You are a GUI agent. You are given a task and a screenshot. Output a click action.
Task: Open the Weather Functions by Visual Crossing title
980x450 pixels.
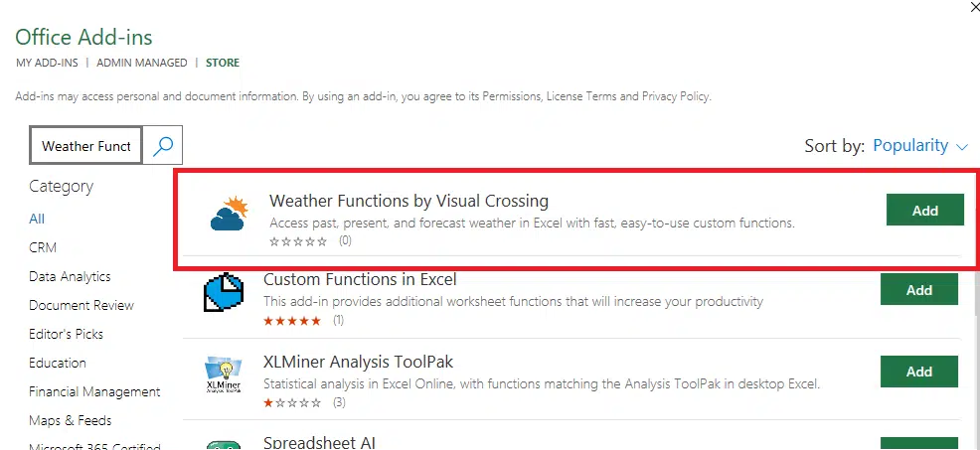pyautogui.click(x=408, y=201)
